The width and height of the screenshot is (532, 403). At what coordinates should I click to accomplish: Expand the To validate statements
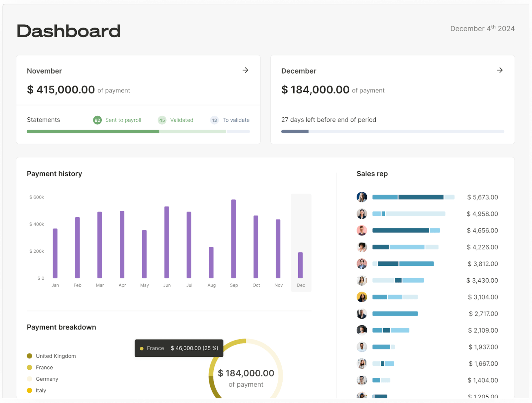pyautogui.click(x=229, y=120)
